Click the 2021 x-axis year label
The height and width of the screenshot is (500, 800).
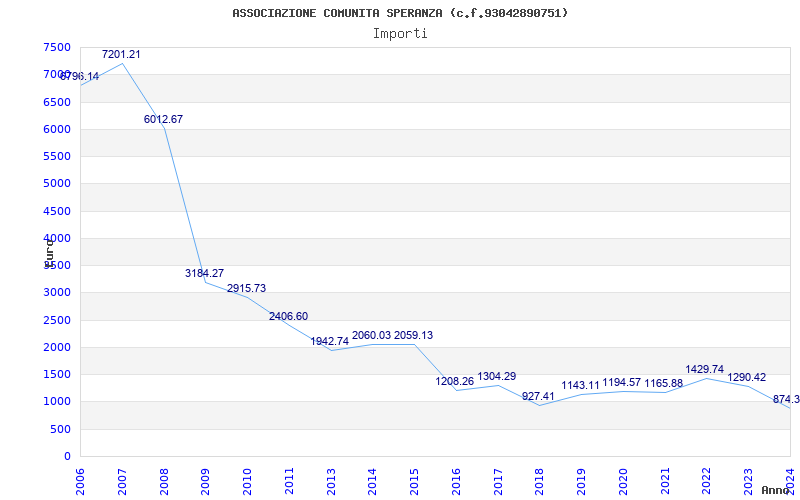[x=665, y=482]
